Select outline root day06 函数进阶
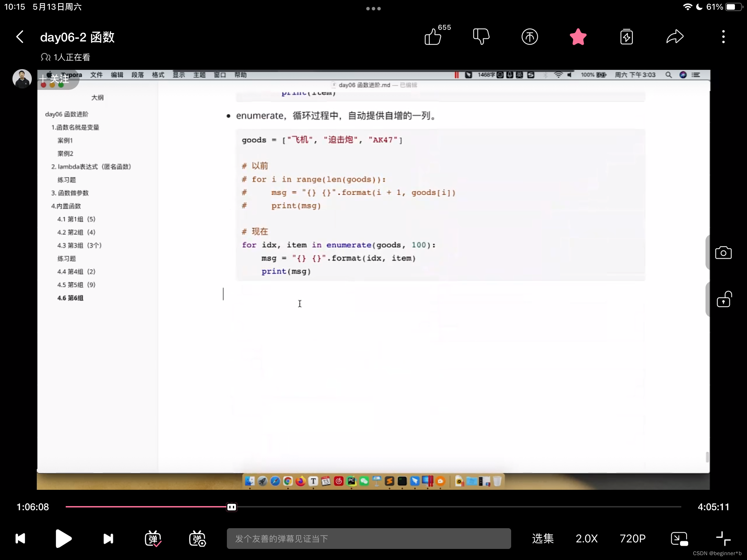747x560 pixels. tap(66, 114)
